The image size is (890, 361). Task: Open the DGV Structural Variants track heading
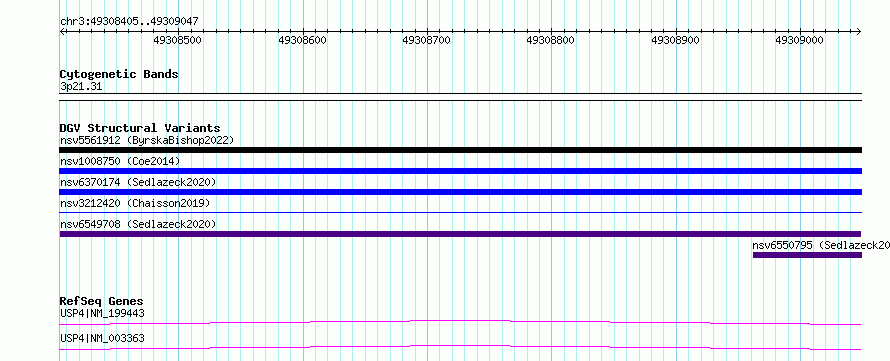click(x=140, y=128)
